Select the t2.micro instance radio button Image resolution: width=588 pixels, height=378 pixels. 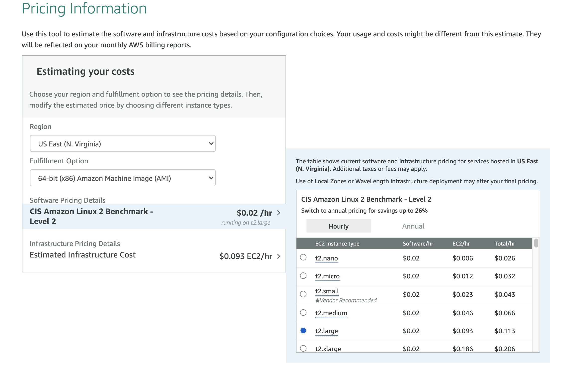[303, 276]
